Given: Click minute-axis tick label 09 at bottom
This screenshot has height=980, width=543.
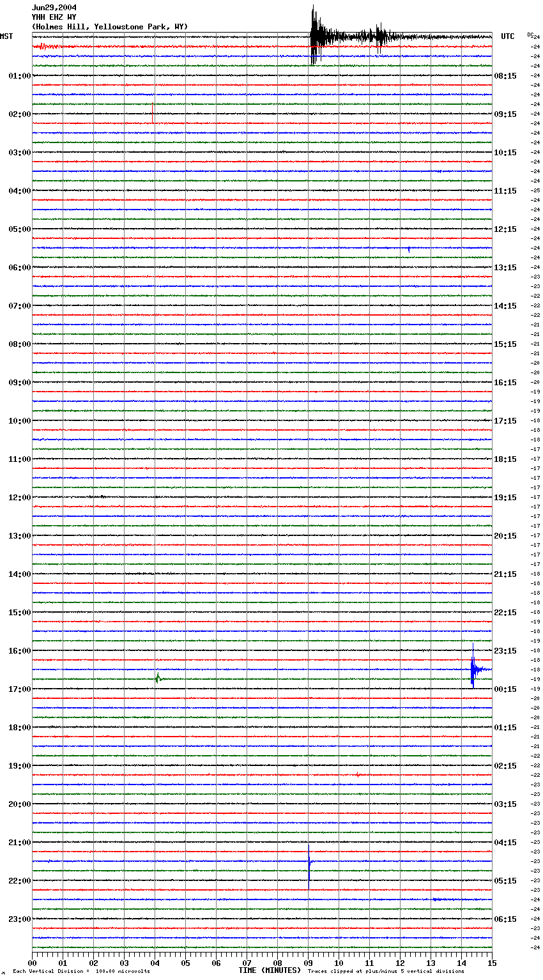Looking at the screenshot, I should click(308, 963).
